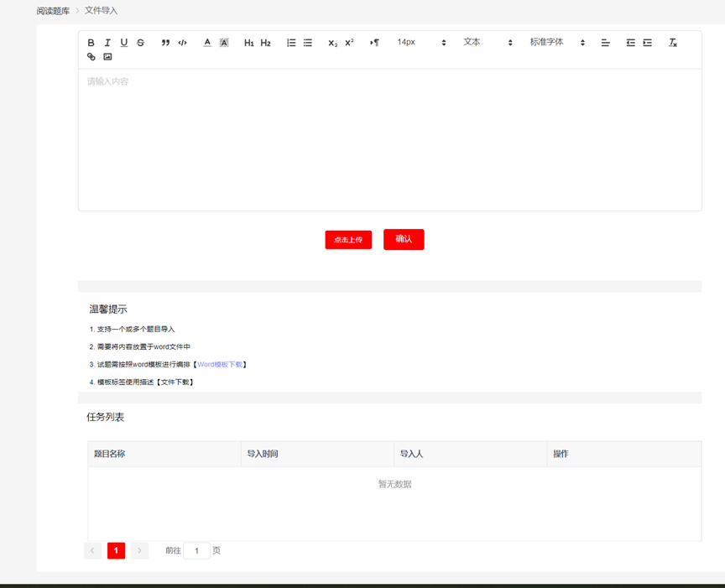Insert a blockquote
Image resolution: width=725 pixels, height=588 pixels.
click(x=165, y=43)
